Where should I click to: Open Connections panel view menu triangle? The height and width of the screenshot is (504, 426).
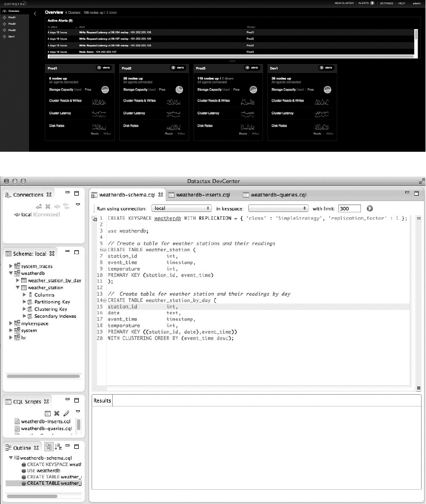coord(78,204)
